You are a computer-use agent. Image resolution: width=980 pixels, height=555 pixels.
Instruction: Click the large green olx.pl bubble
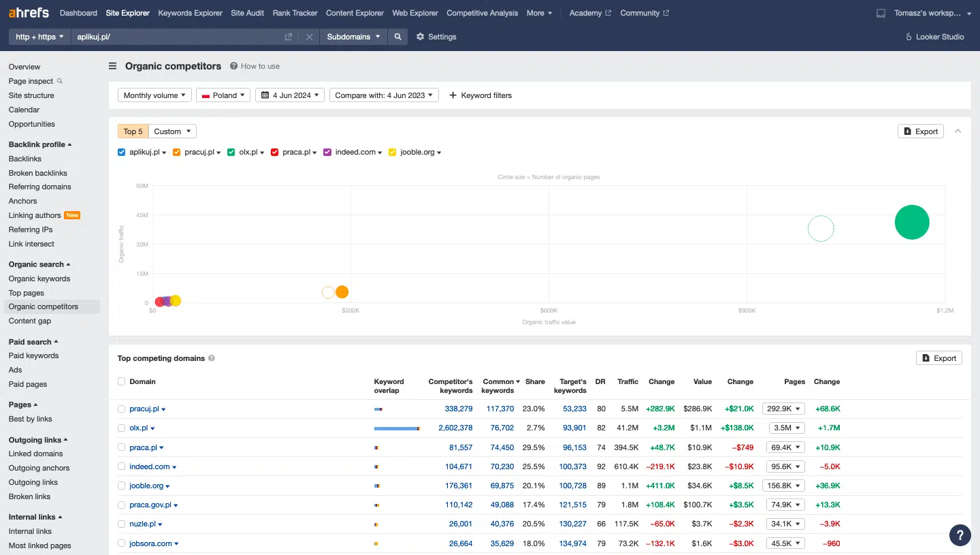[x=912, y=222]
